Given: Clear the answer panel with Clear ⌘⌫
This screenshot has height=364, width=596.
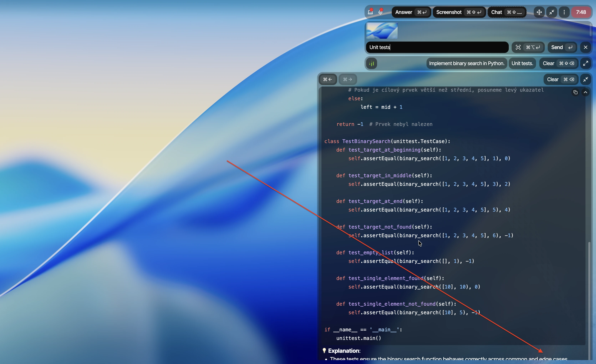Looking at the screenshot, I should (x=561, y=79).
